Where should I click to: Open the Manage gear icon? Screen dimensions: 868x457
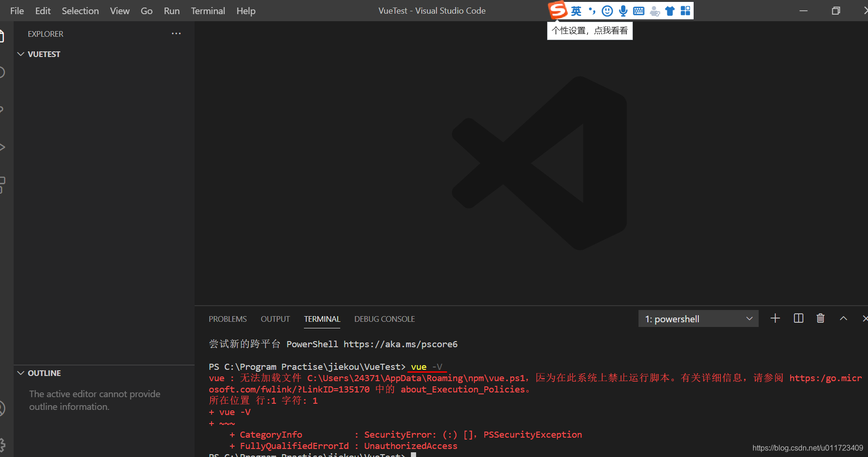tap(1, 445)
